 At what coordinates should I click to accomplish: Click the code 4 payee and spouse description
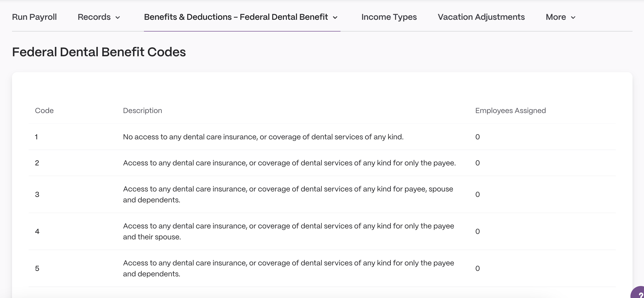pyautogui.click(x=289, y=231)
